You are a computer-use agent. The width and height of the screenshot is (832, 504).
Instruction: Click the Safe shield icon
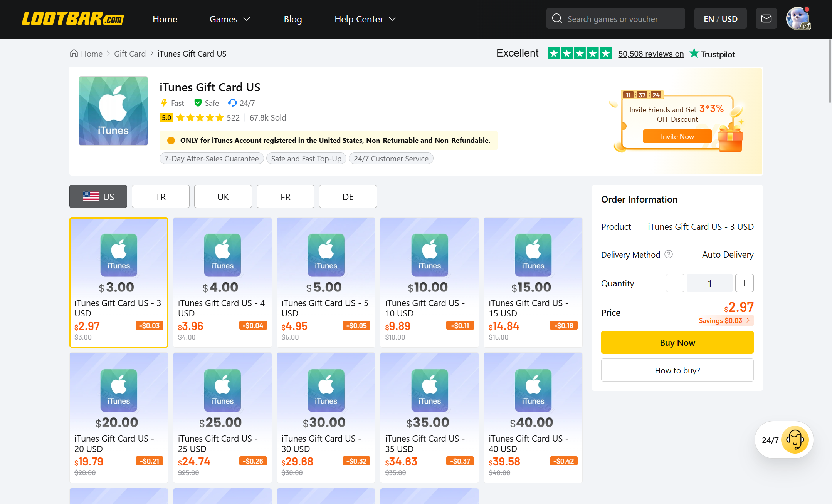click(x=198, y=103)
